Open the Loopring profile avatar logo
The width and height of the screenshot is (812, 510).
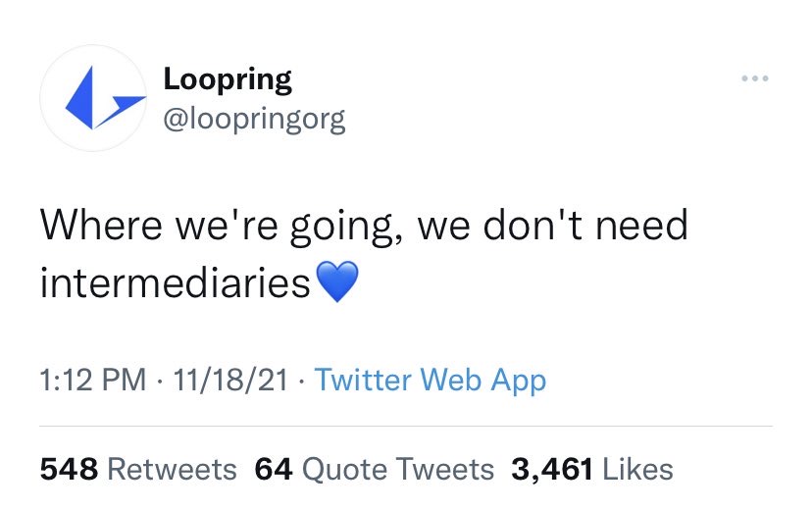click(93, 99)
